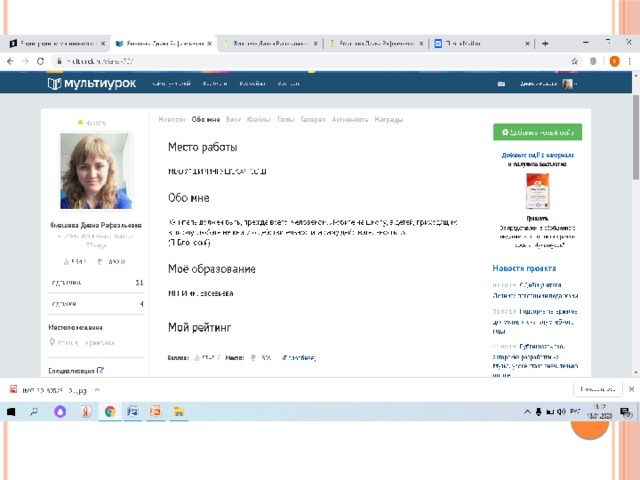
Task: Close the first browser tab
Action: click(103, 43)
